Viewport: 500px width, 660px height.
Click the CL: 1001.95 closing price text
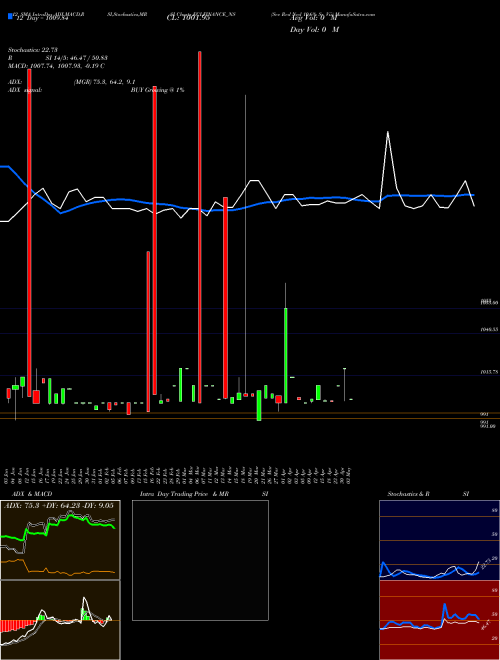191,17
